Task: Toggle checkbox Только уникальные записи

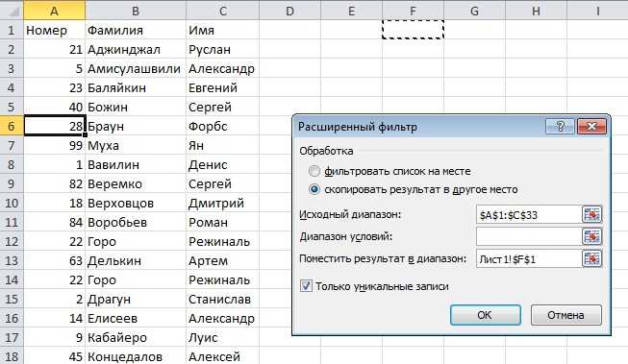Action: 307,286
